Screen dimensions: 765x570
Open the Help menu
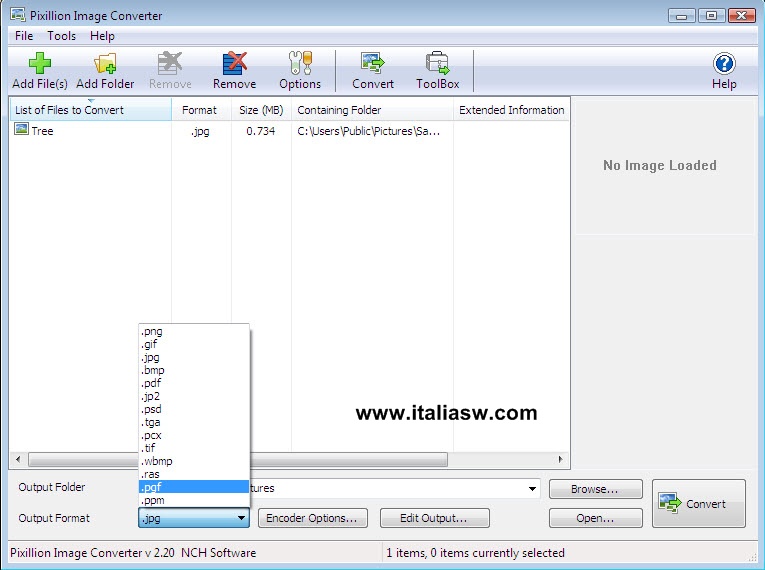click(102, 36)
